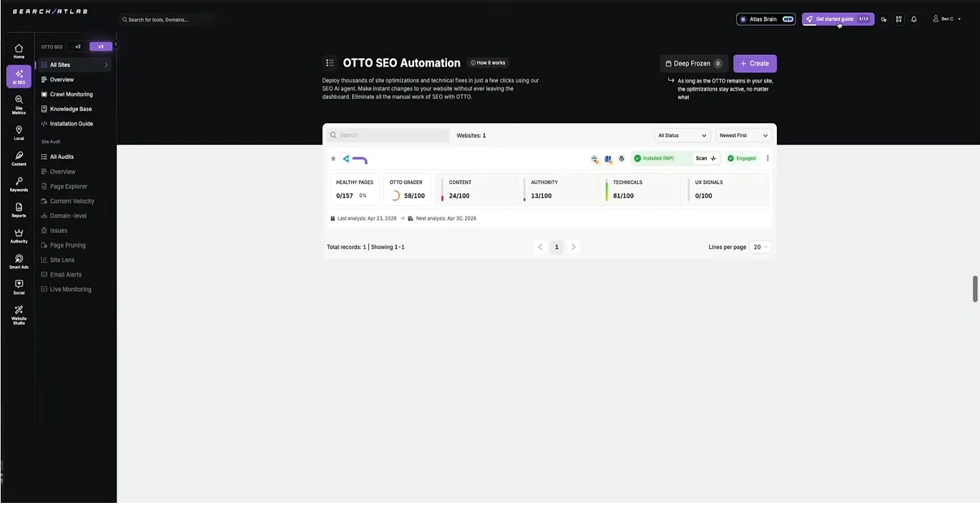Switch OTTO SEO to v3
The width and height of the screenshot is (980, 505).
(x=101, y=46)
